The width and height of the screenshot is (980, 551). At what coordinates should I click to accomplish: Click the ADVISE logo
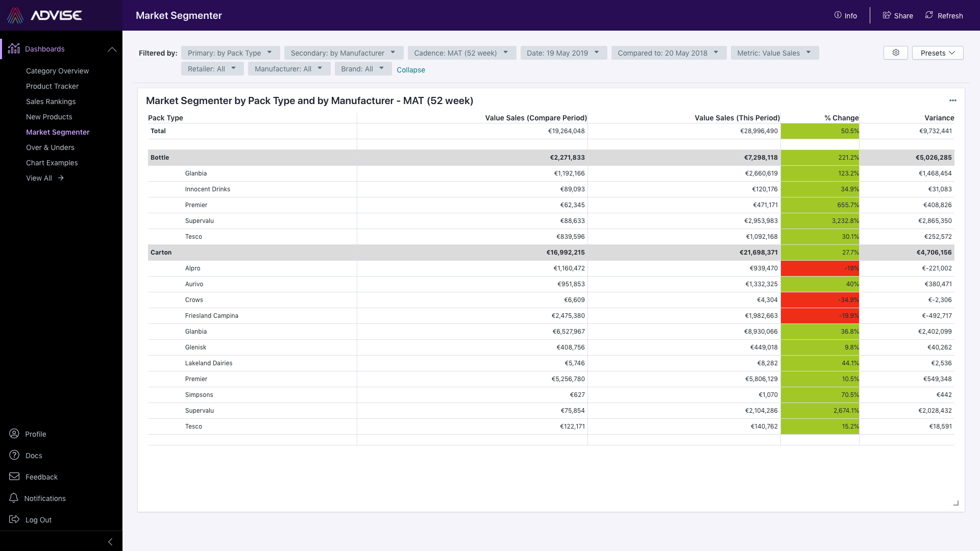[x=44, y=15]
